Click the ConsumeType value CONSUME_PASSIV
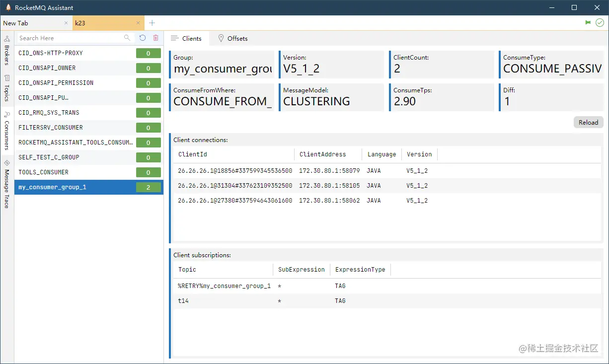The image size is (609, 364). click(x=552, y=69)
